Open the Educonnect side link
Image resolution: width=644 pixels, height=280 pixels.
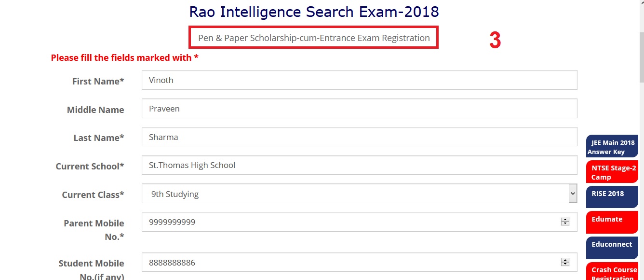pos(612,248)
